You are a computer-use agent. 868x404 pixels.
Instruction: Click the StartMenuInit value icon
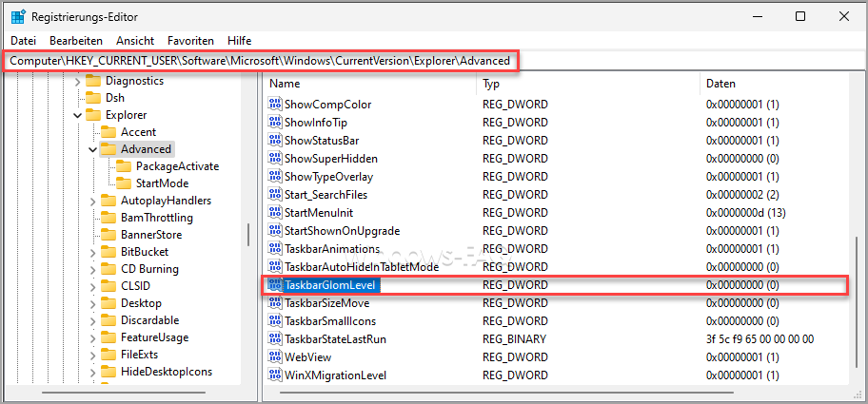point(274,212)
